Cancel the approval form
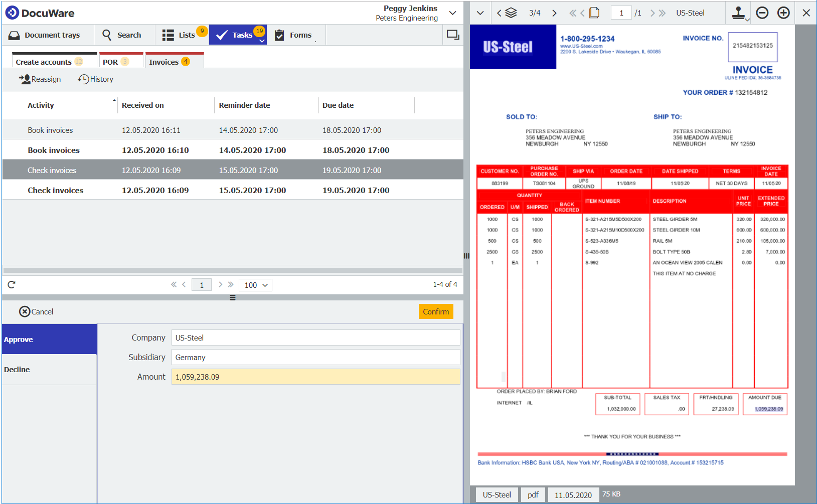Viewport: 817px width, 504px height. [x=36, y=311]
